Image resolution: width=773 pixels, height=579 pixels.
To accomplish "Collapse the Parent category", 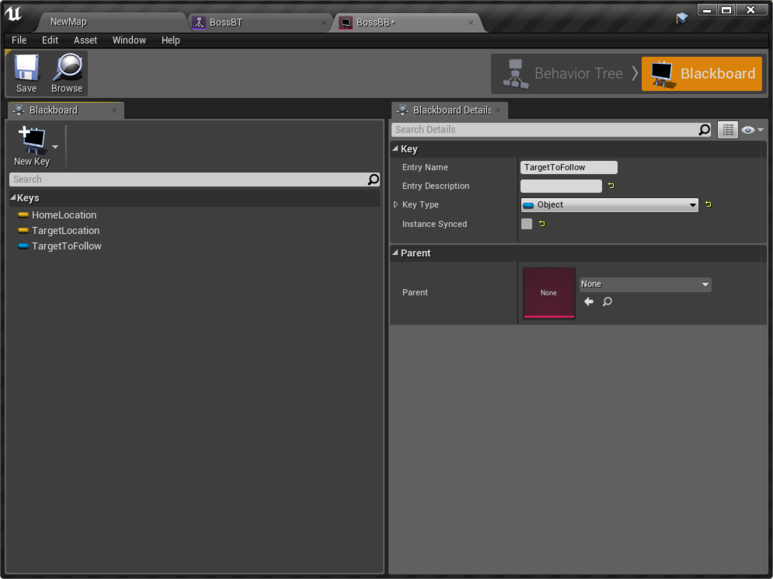I will tap(395, 253).
